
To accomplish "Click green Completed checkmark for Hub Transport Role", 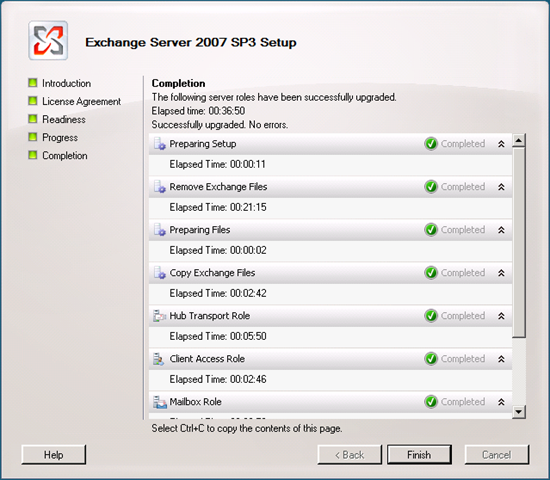I will (431, 316).
